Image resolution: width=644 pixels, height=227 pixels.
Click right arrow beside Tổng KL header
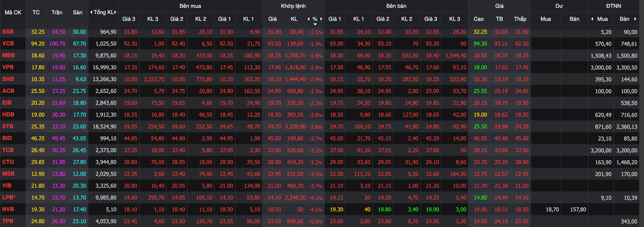[115, 12]
